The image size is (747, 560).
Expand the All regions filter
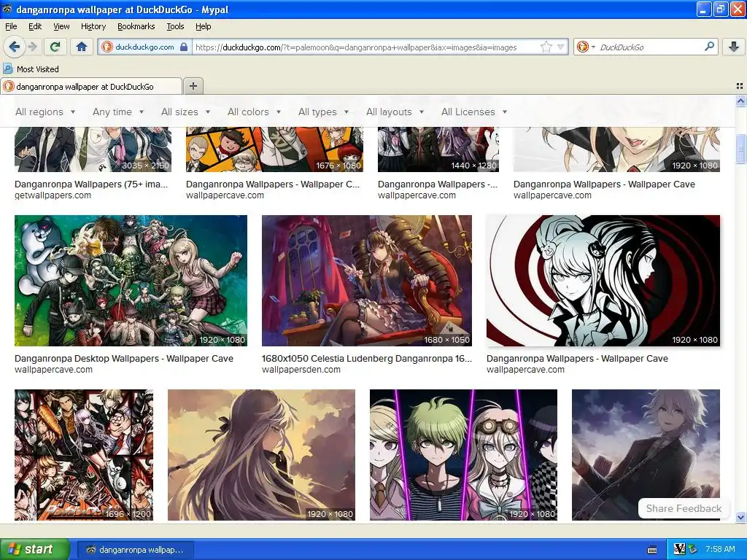pyautogui.click(x=45, y=112)
